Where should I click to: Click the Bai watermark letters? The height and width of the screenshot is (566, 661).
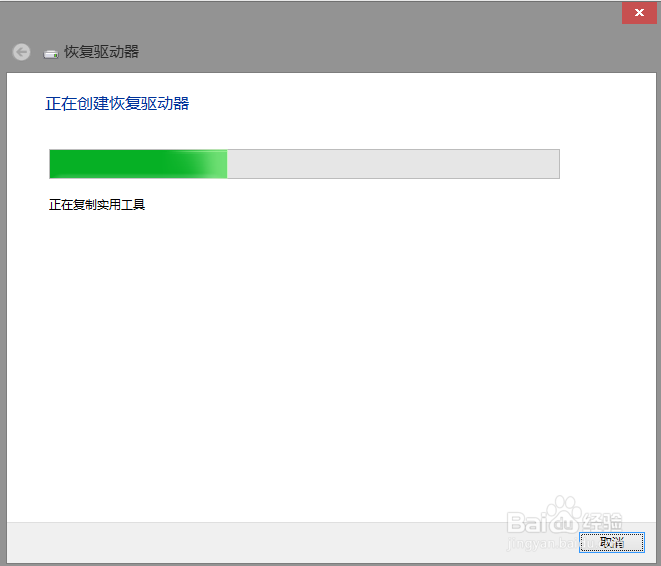pos(527,523)
